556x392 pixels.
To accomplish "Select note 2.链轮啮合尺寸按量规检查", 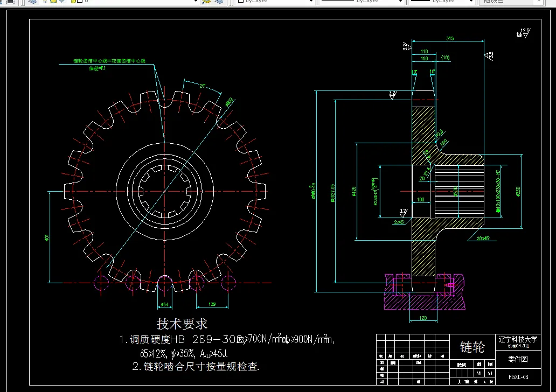I will click(196, 366).
